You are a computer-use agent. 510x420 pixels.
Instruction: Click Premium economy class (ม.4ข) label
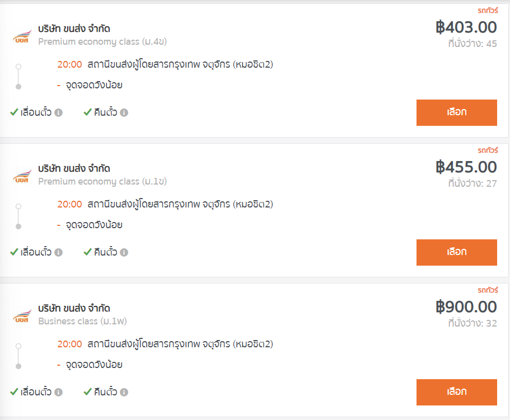point(102,41)
